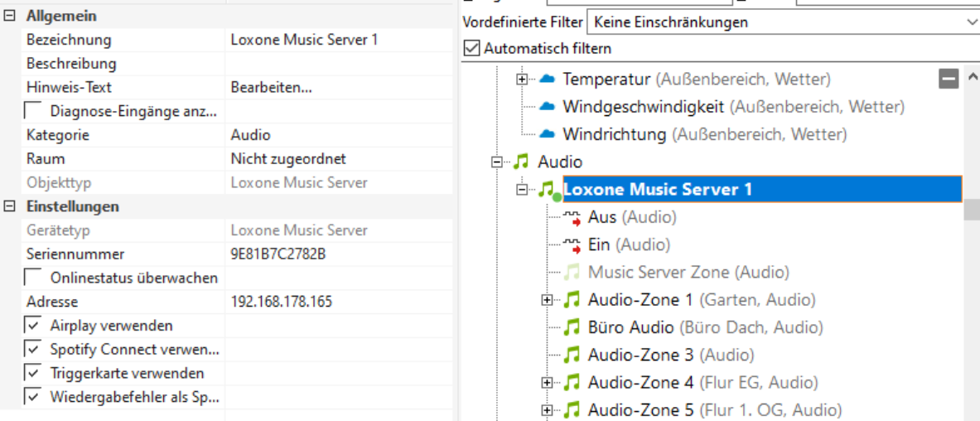Click the gray minus button beside Temperatur
This screenshot has width=980, height=421.
(949, 79)
